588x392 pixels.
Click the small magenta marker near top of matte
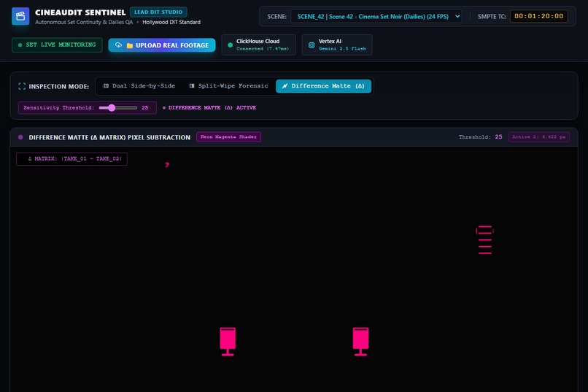point(167,164)
